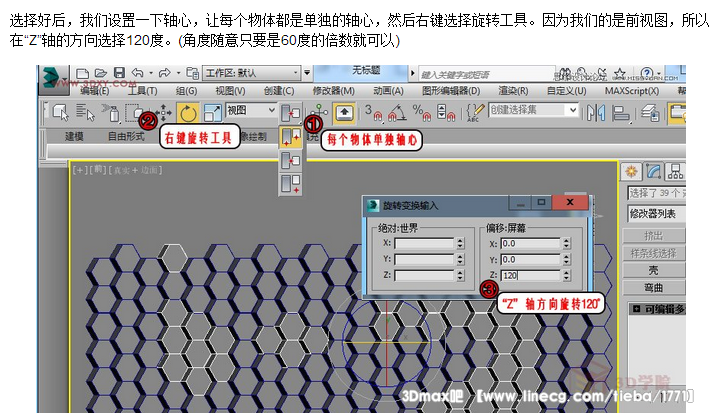This screenshot has height=413, width=723.
Task: Select the Select Object tool
Action: [x=60, y=112]
